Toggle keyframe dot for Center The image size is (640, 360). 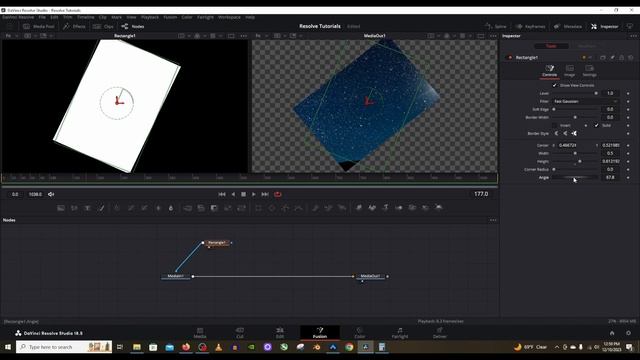pyautogui.click(x=628, y=145)
